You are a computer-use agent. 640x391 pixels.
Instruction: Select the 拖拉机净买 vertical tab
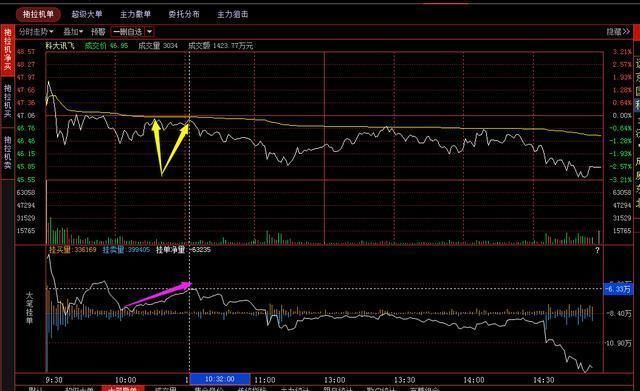pyautogui.click(x=8, y=49)
